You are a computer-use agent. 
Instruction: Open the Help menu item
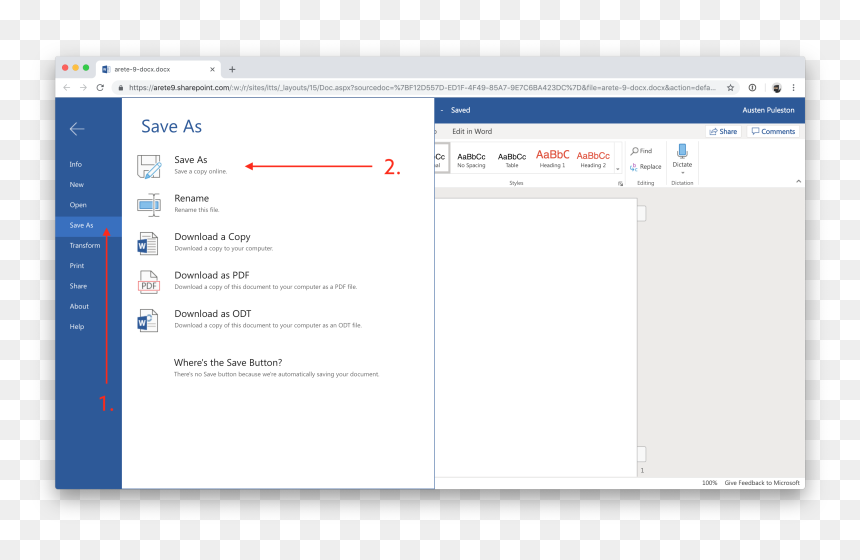click(x=77, y=327)
